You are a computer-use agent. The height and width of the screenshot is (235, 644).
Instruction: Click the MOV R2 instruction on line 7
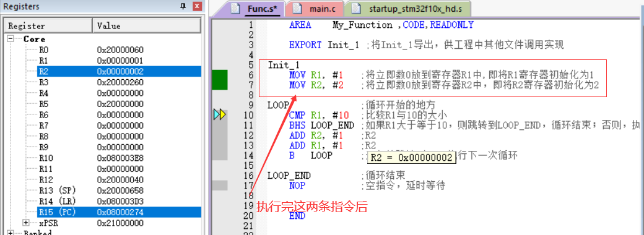tap(316, 85)
